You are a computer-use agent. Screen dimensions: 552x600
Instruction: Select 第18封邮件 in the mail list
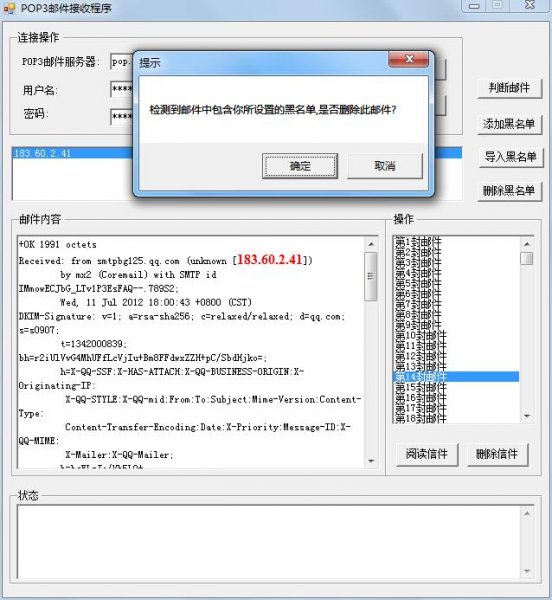click(420, 418)
